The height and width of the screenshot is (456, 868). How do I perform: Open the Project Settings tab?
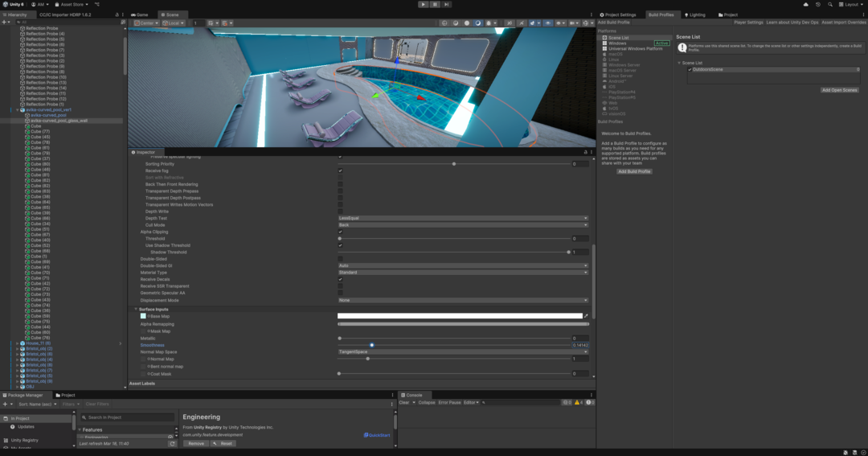pos(618,15)
